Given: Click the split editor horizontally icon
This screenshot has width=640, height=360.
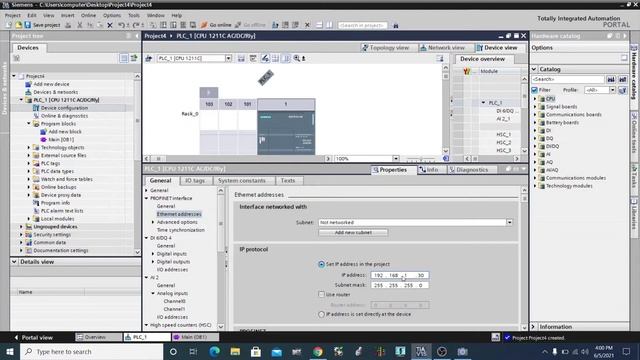Looking at the screenshot, I should [x=319, y=25].
